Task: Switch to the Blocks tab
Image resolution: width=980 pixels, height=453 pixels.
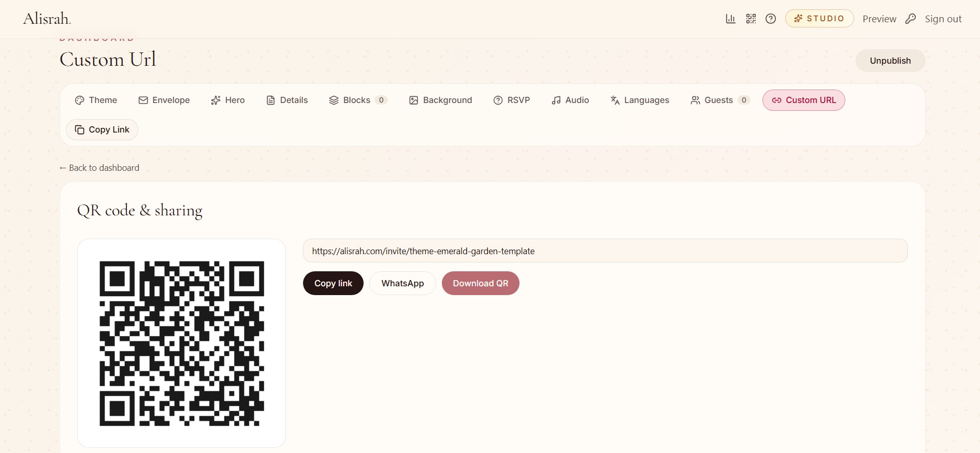Action: coord(358,100)
